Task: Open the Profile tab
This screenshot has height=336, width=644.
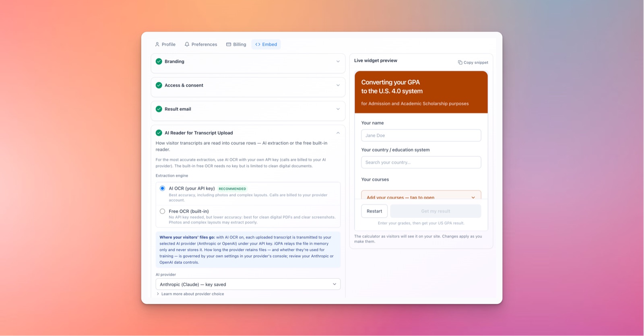Action: point(165,44)
